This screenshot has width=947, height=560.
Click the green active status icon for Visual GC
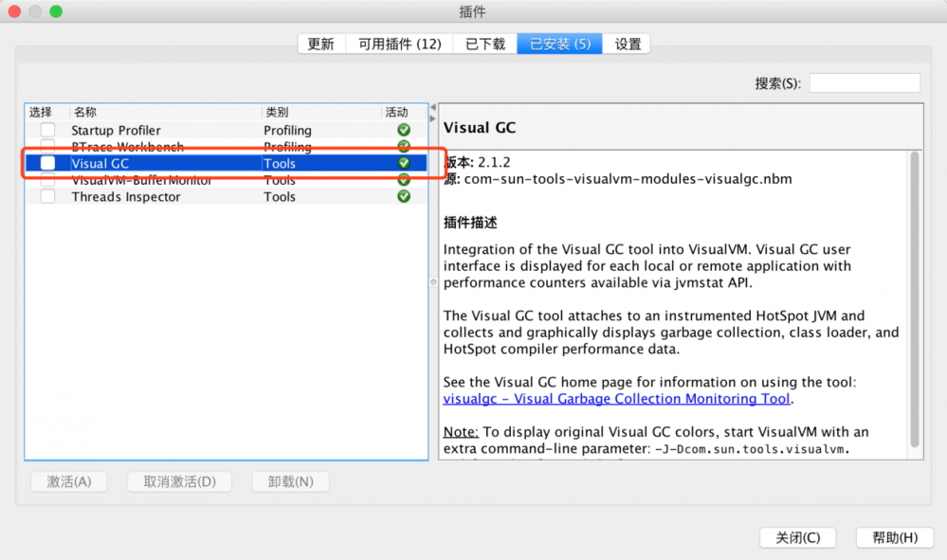point(403,163)
